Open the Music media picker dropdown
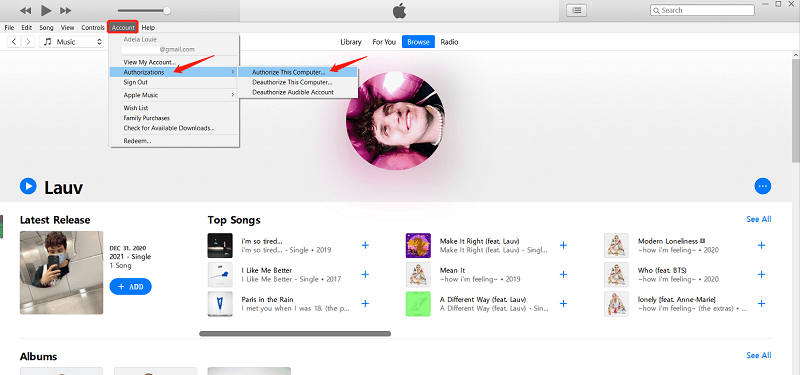Image resolution: width=800 pixels, height=375 pixels. tap(72, 42)
